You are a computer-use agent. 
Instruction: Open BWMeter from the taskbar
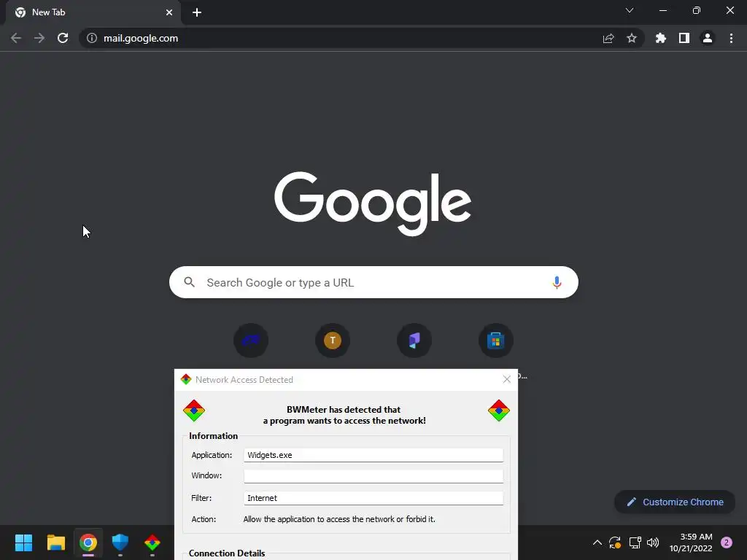[x=152, y=542]
